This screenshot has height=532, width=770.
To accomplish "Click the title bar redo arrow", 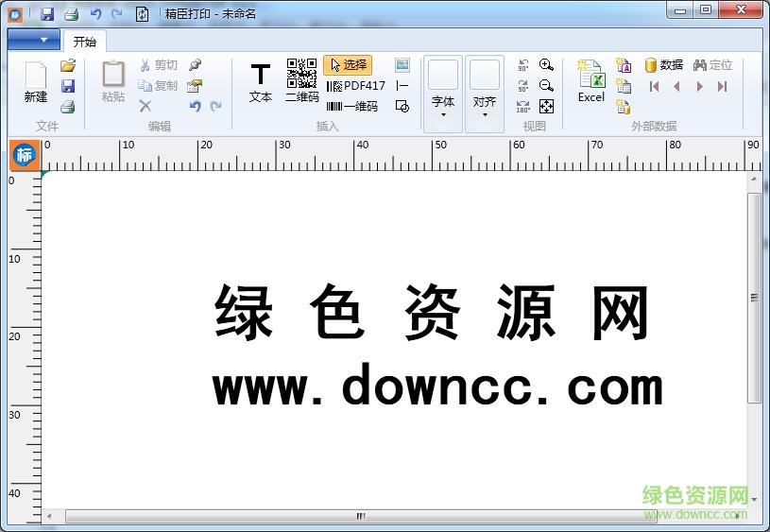I will coord(117,14).
